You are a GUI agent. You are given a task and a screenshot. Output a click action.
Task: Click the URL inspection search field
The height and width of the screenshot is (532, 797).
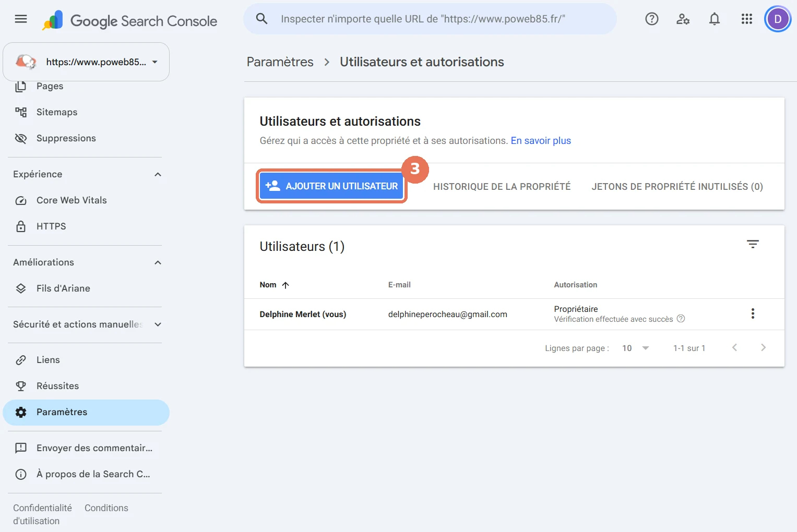point(430,19)
